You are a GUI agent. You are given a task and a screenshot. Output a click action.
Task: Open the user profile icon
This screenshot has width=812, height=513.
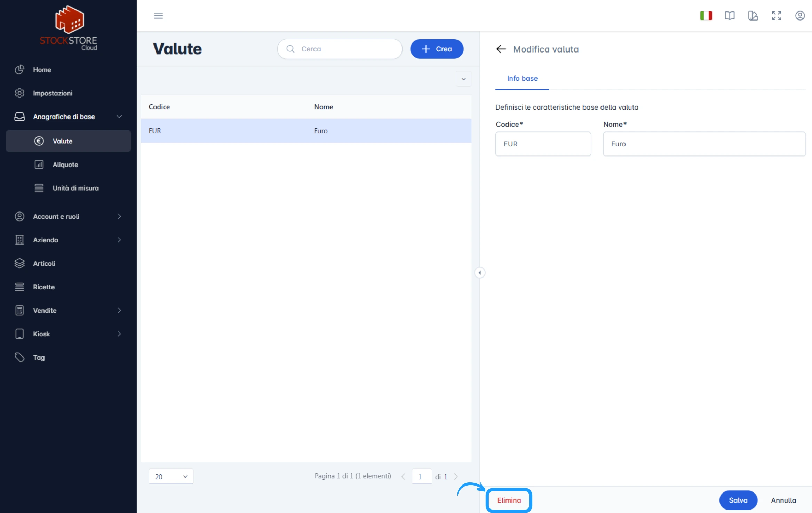[x=800, y=16]
